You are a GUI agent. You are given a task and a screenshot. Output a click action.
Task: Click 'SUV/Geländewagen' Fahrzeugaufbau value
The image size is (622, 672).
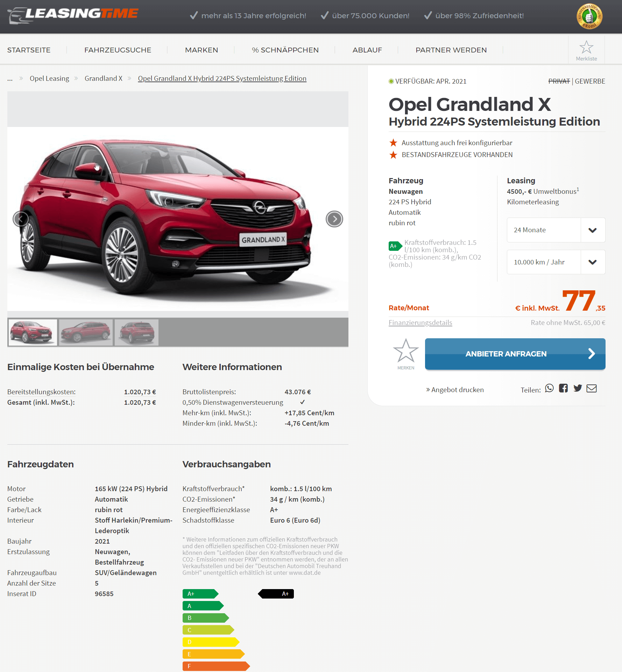coord(126,573)
